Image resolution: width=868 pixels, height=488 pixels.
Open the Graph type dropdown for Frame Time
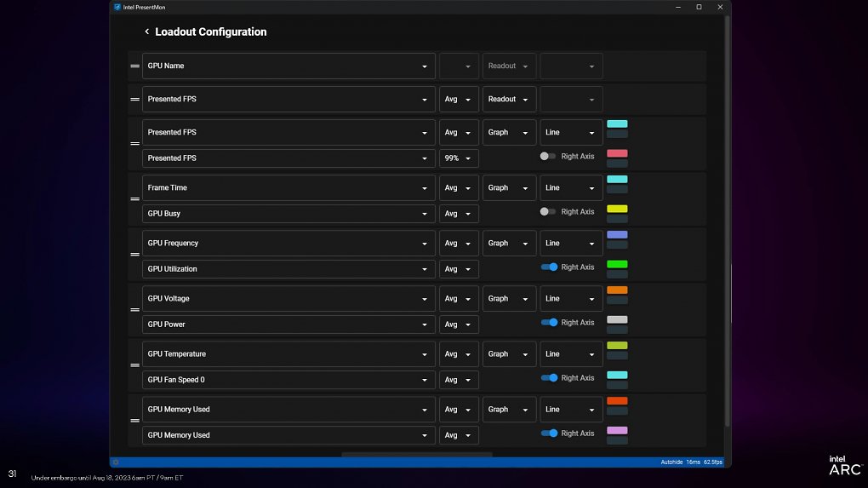[x=509, y=187]
